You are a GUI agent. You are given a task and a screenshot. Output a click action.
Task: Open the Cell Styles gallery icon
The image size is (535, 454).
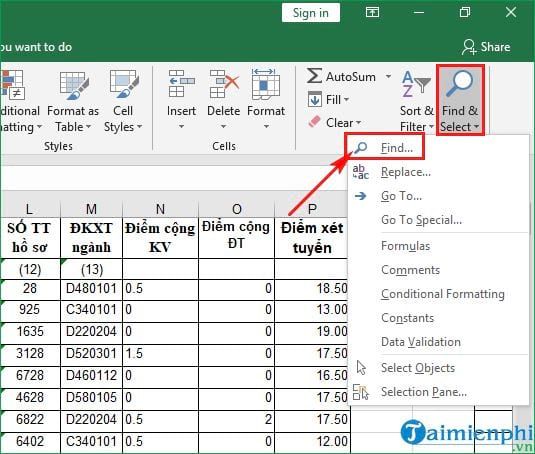pyautogui.click(x=124, y=85)
